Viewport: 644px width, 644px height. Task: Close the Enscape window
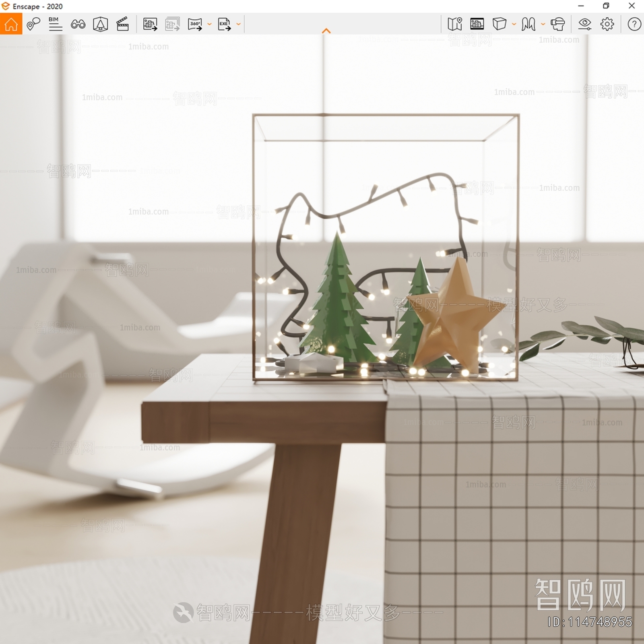(632, 6)
